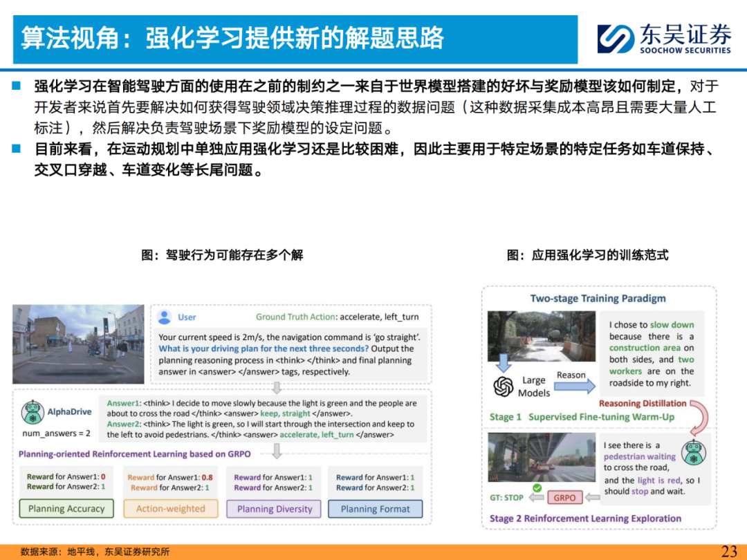This screenshot has width=747, height=560.
Task: Click the user avatar icon beside User
Action: coord(165,317)
